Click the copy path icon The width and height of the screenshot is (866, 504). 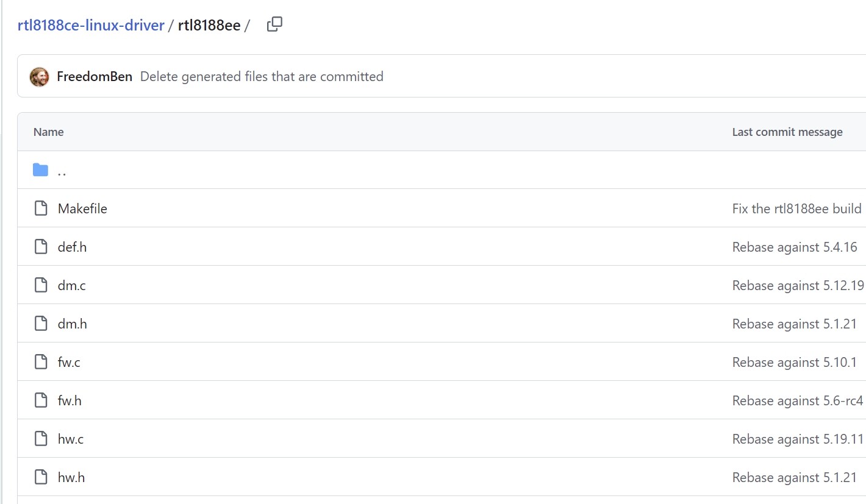pos(274,24)
